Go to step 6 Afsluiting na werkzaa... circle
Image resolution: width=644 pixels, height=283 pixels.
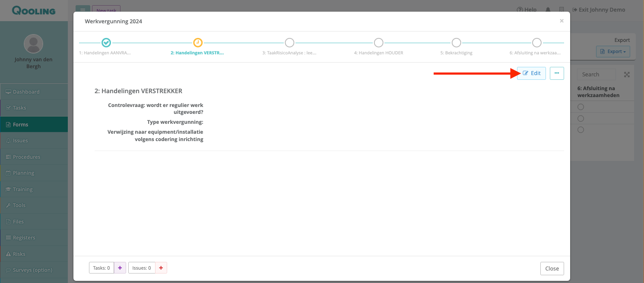point(536,43)
